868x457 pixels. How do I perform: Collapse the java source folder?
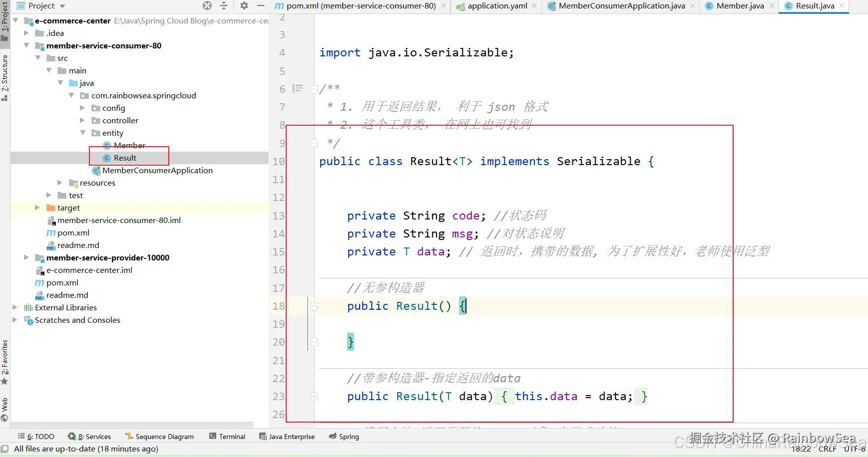click(x=60, y=83)
